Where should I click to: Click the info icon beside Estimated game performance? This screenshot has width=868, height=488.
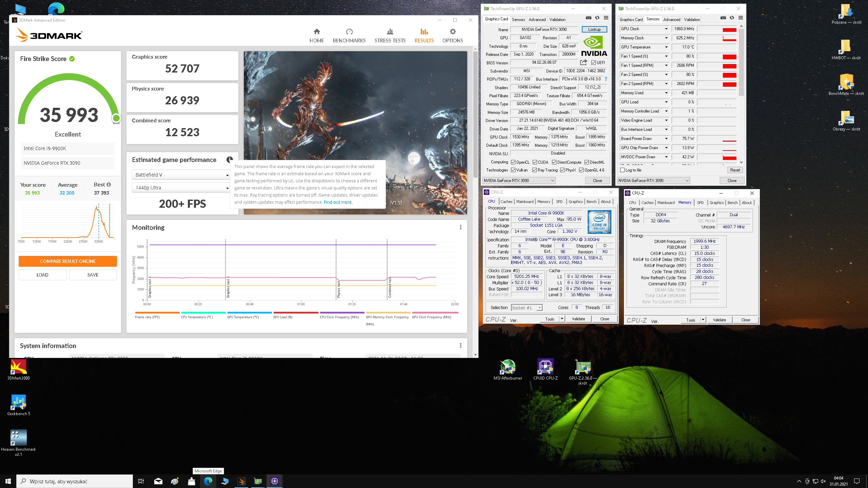click(230, 160)
